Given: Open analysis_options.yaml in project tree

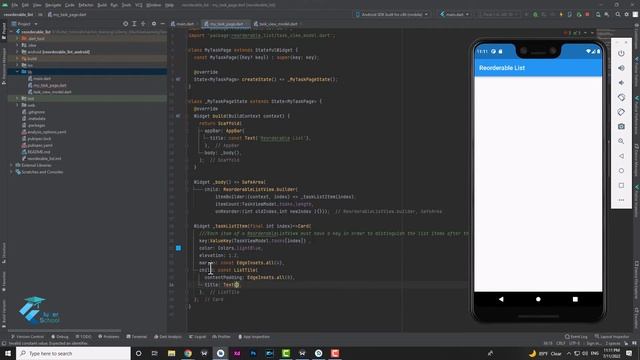Looking at the screenshot, I should pyautogui.click(x=44, y=131).
